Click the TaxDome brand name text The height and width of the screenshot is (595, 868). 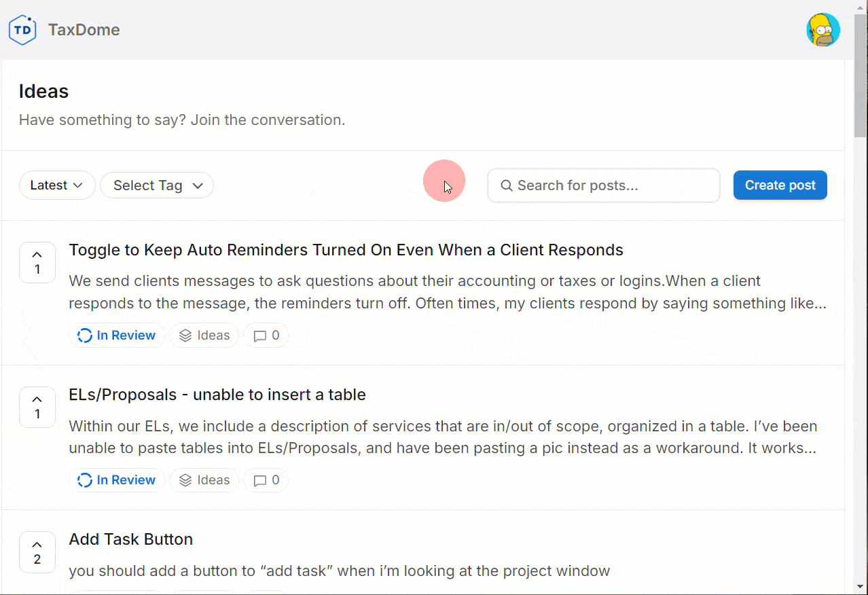pos(84,30)
